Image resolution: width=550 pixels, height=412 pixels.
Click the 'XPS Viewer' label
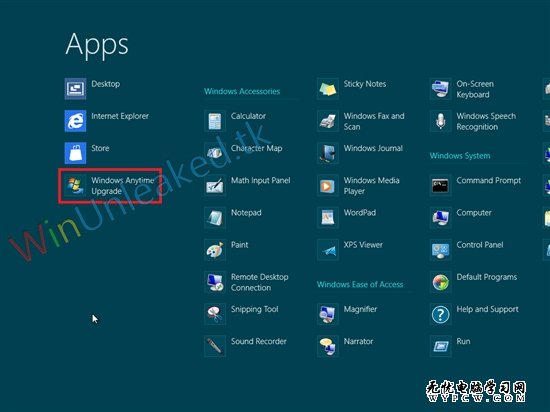(x=363, y=245)
